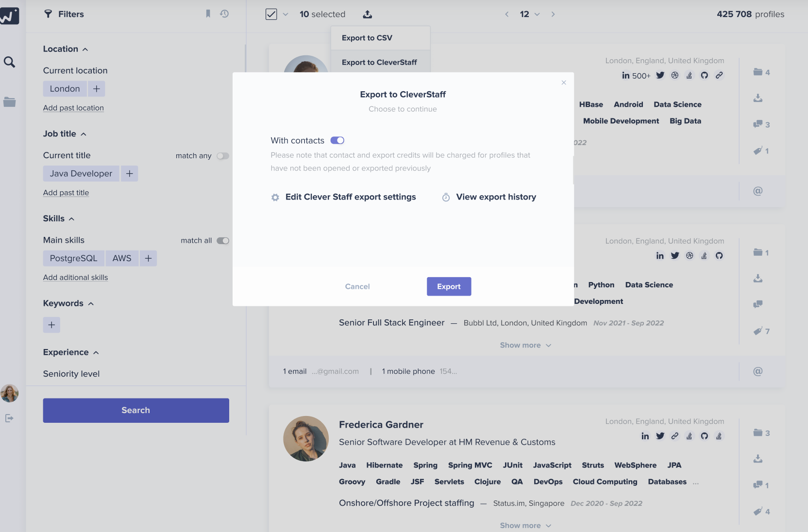This screenshot has height=532, width=808.
Task: Open the page number 12 dropdown
Action: click(x=530, y=14)
